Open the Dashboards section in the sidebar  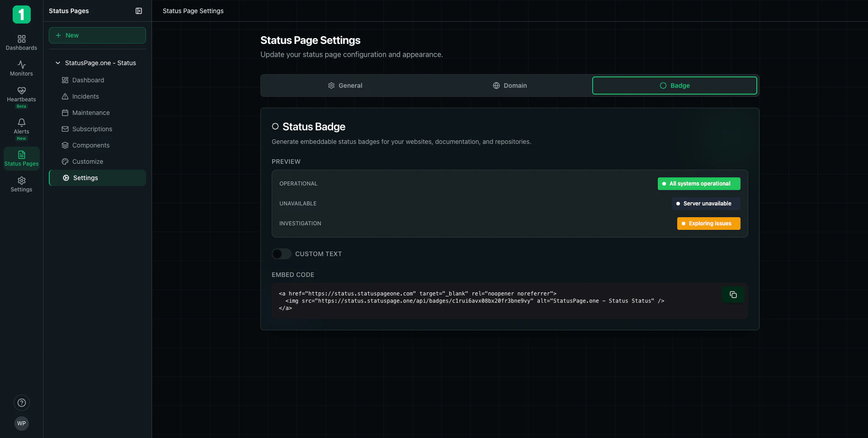(x=21, y=42)
